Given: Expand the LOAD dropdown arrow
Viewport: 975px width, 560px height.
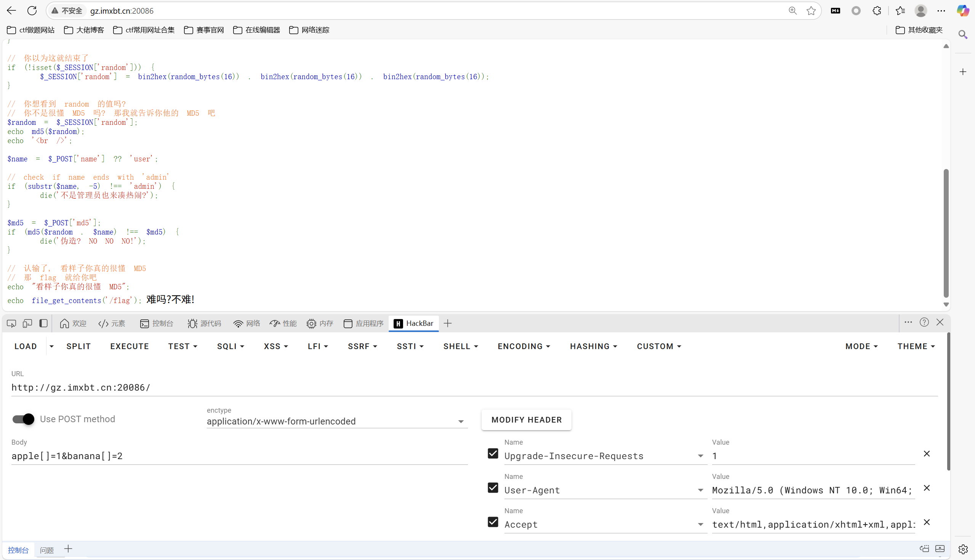Looking at the screenshot, I should [x=51, y=346].
